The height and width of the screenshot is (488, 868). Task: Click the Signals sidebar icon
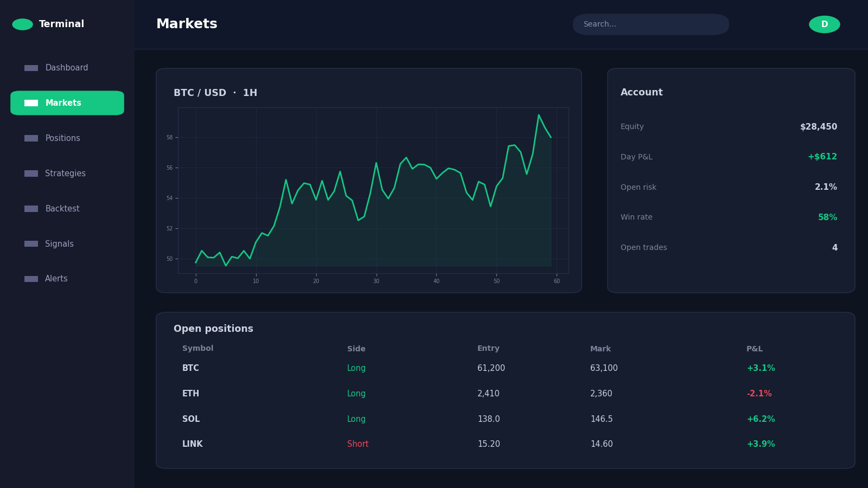pyautogui.click(x=31, y=244)
